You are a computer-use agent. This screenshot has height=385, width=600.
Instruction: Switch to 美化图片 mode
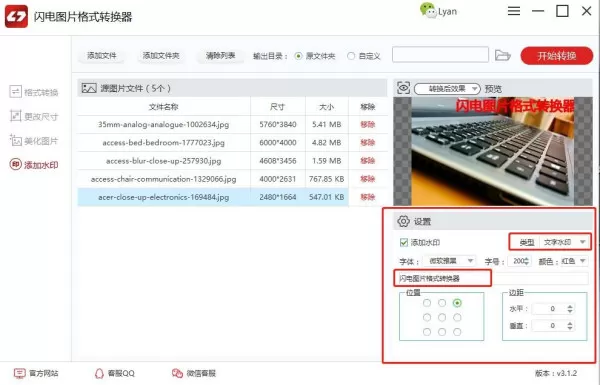(x=34, y=140)
